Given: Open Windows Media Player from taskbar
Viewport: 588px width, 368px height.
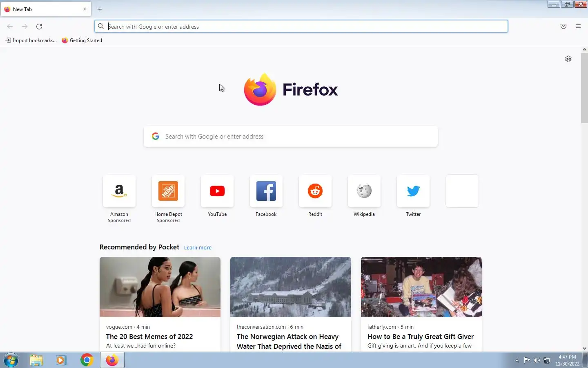Looking at the screenshot, I should click(61, 360).
